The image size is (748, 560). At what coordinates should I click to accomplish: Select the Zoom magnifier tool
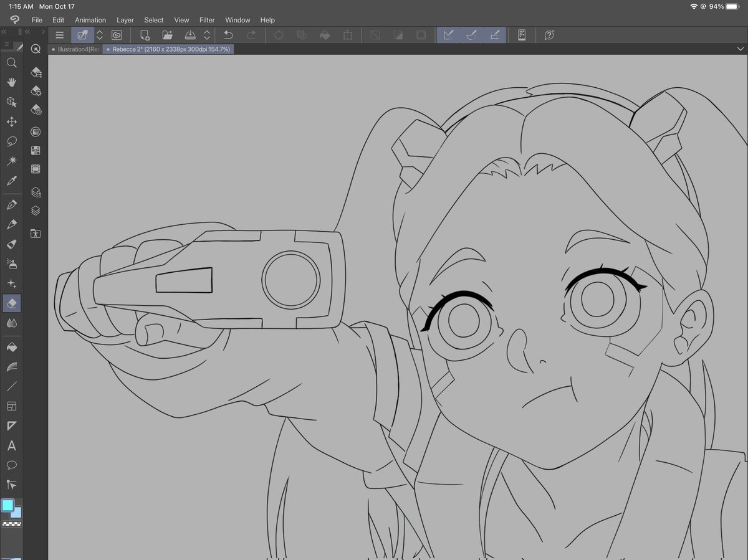pyautogui.click(x=11, y=63)
